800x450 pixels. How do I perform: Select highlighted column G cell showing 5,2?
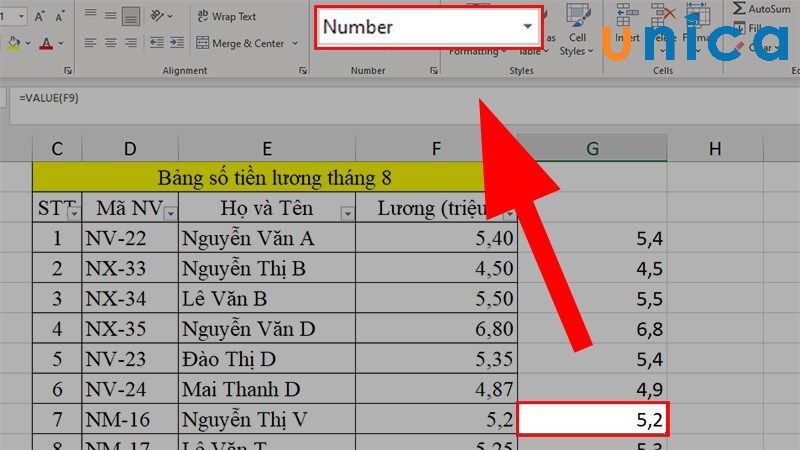[x=592, y=419]
